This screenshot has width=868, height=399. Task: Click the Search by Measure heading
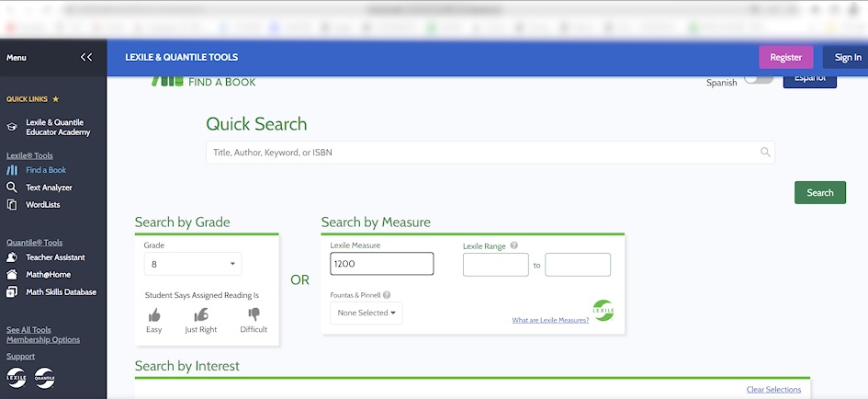pos(376,222)
